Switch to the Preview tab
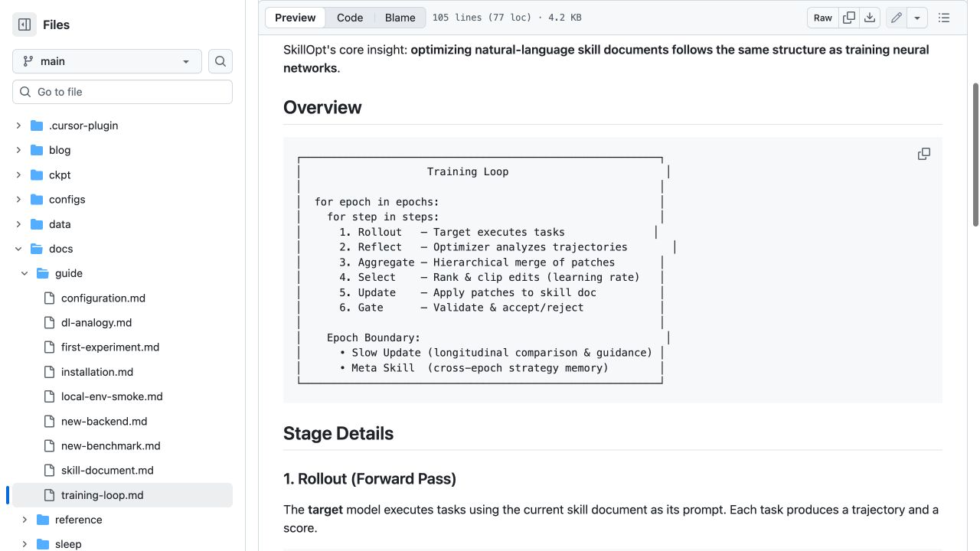980x551 pixels. (x=296, y=18)
